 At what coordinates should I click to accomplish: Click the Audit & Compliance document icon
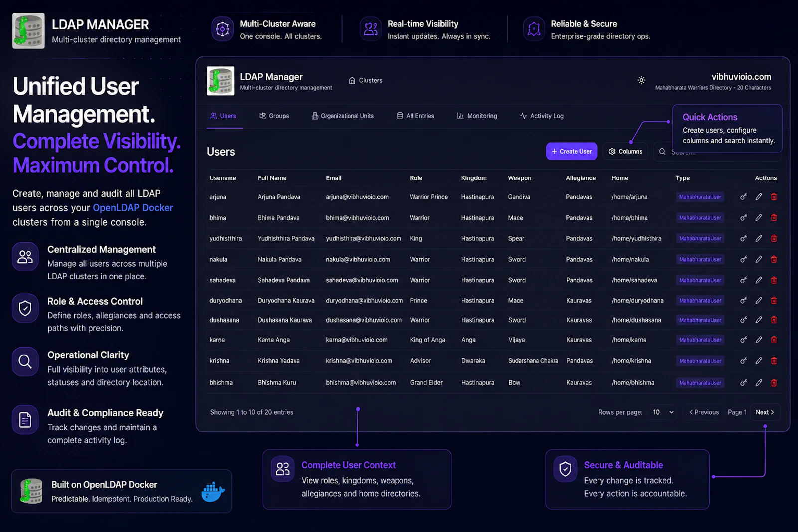click(25, 420)
